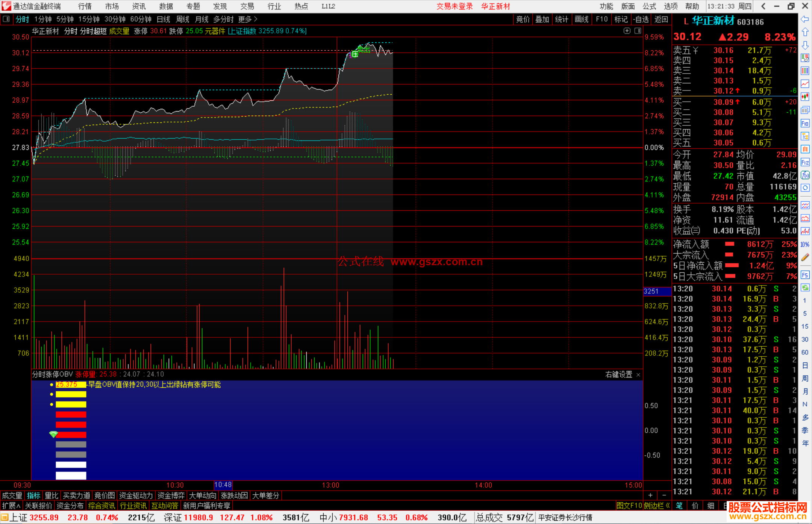Toggle the 竞价 auction view button

click(523, 19)
